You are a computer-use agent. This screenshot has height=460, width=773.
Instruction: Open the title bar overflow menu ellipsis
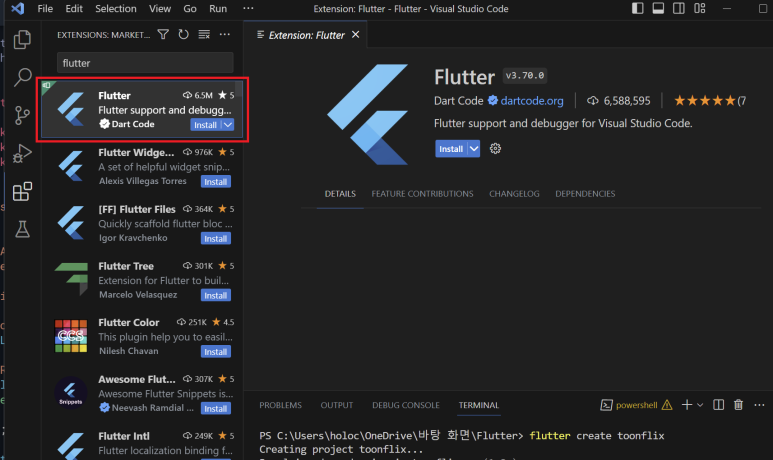[x=248, y=8]
